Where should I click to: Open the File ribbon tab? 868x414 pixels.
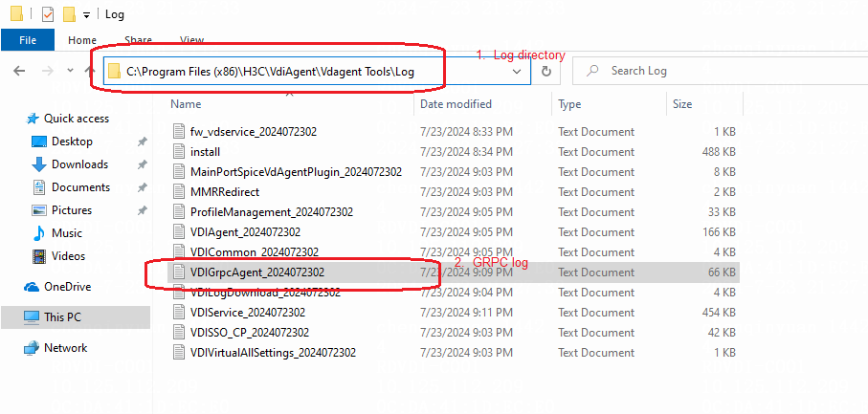point(28,40)
